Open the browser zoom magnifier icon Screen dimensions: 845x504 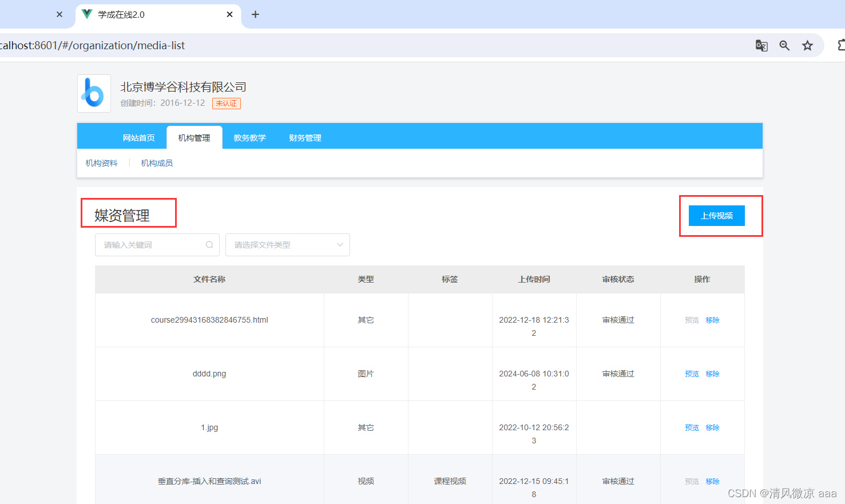pos(784,46)
